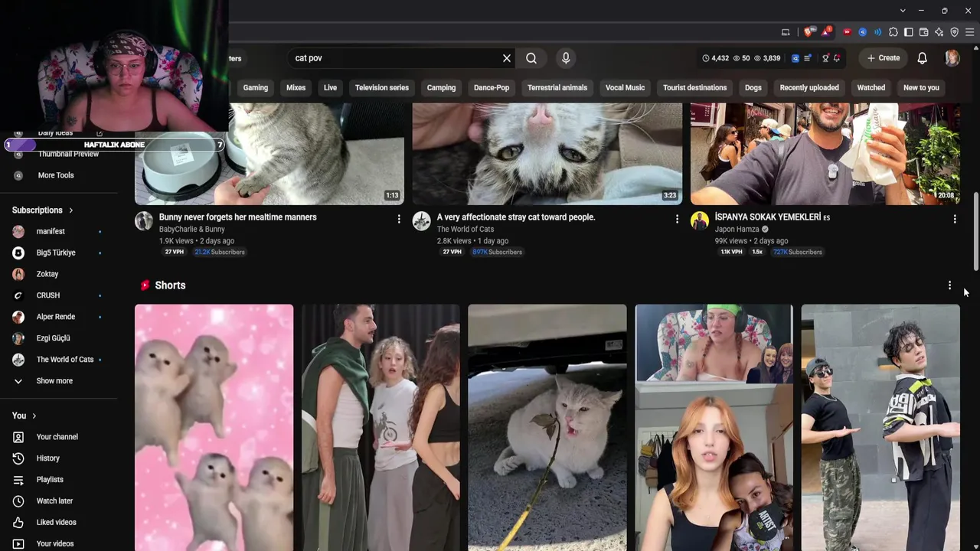Screen dimensions: 980x551
Task: Click the 3,839 views stat
Action: tap(767, 58)
